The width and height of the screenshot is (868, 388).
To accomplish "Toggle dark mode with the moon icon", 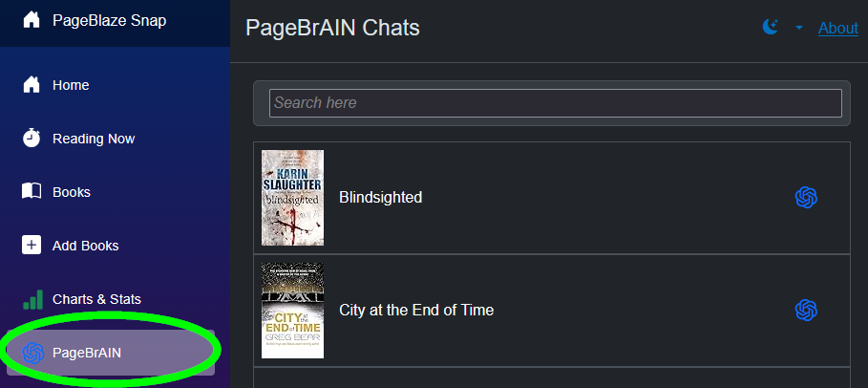I will (x=771, y=28).
